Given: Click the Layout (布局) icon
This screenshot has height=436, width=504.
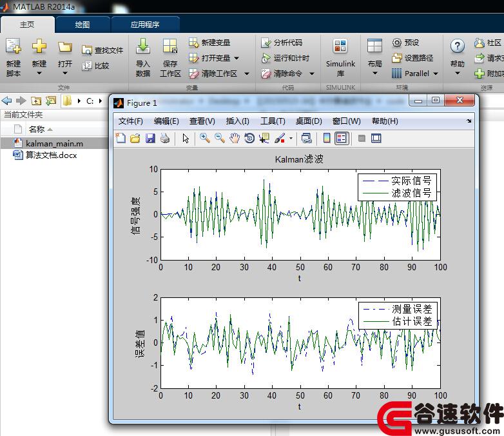Looking at the screenshot, I should pos(375,46).
